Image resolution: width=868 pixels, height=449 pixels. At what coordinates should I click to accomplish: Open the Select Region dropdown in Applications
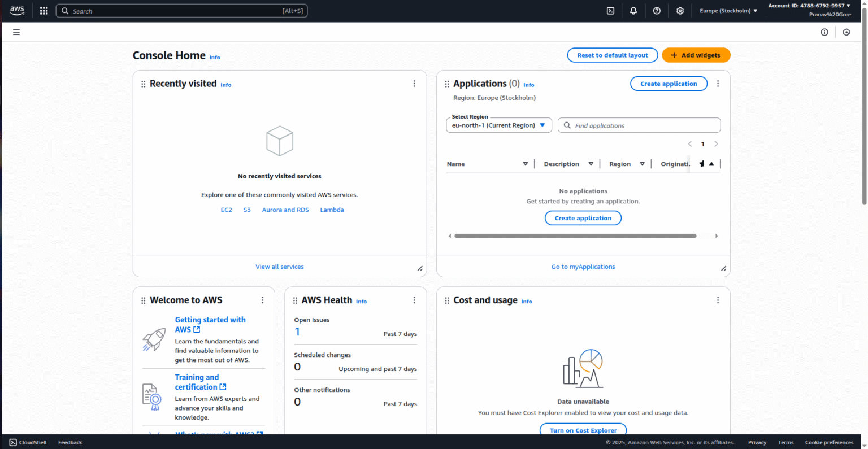(x=498, y=125)
